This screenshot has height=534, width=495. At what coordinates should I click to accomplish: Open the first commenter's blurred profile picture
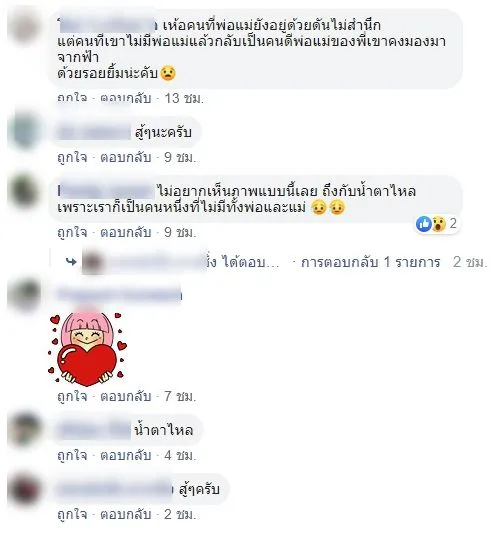click(x=23, y=27)
